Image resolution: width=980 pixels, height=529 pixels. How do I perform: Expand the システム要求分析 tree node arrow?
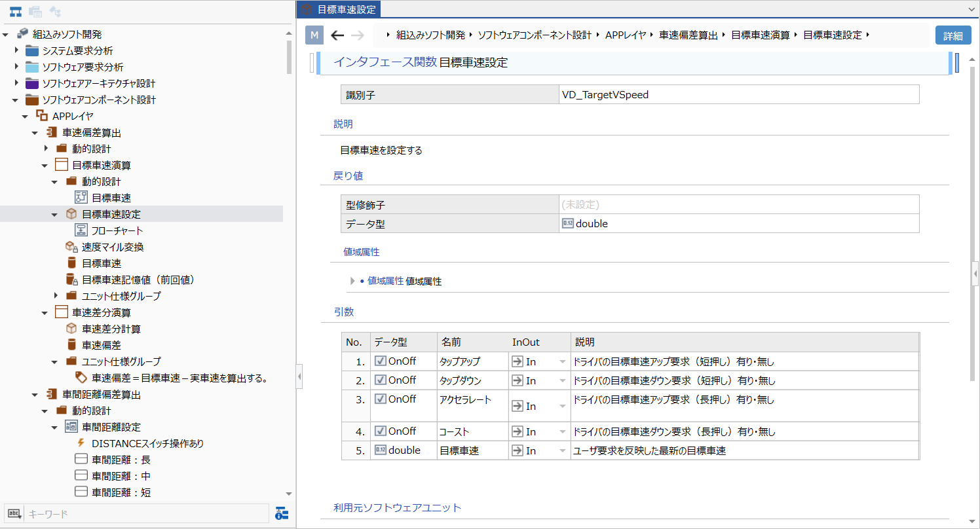17,50
